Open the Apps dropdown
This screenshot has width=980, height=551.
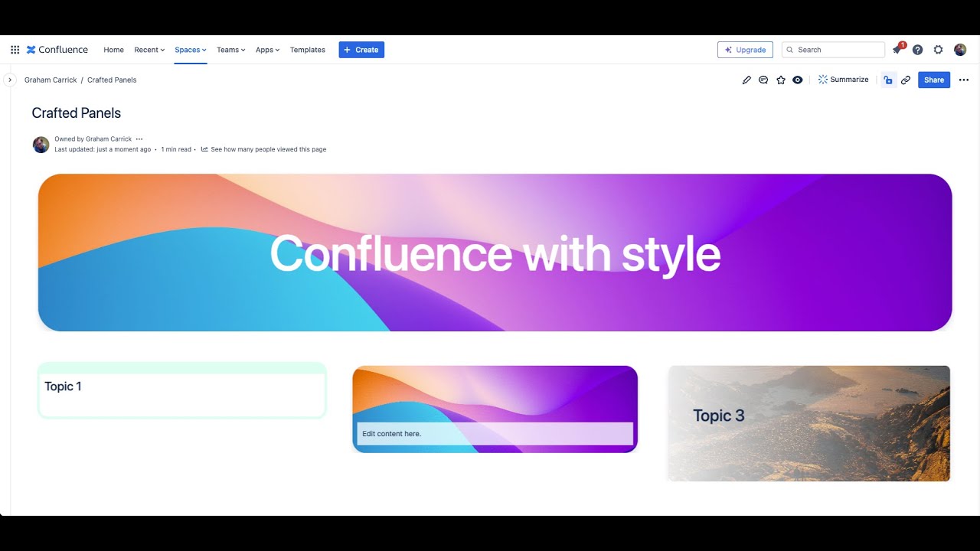point(267,50)
